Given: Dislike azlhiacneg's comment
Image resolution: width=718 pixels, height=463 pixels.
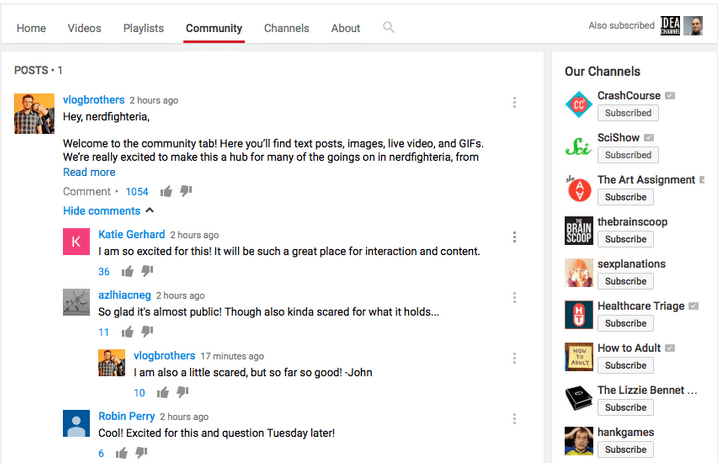Looking at the screenshot, I should (x=147, y=331).
